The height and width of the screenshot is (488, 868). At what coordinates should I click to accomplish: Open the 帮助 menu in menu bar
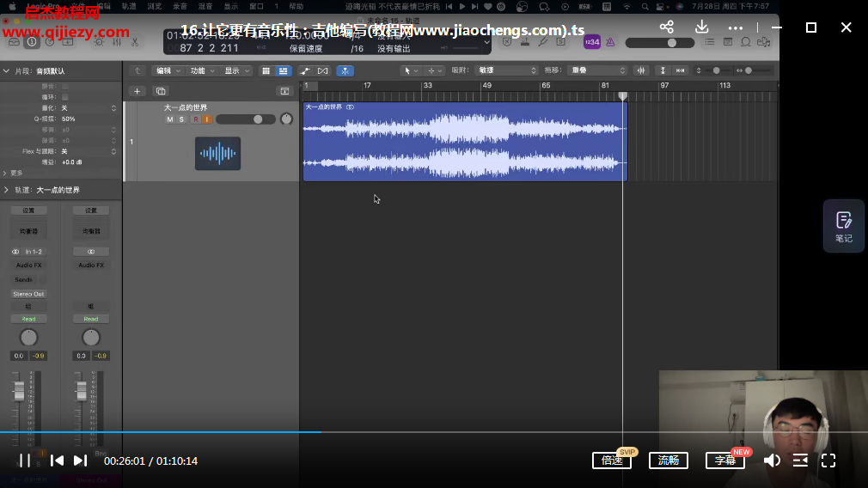click(x=296, y=6)
